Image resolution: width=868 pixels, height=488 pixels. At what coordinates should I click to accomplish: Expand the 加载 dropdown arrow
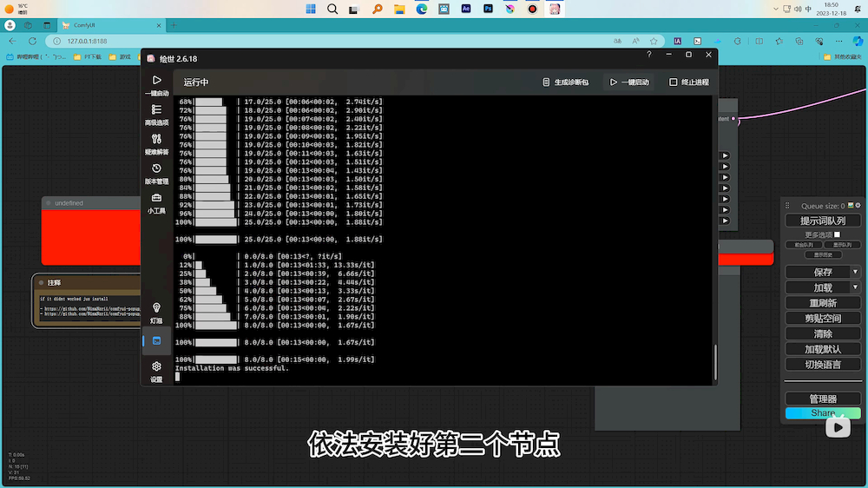[x=855, y=287]
